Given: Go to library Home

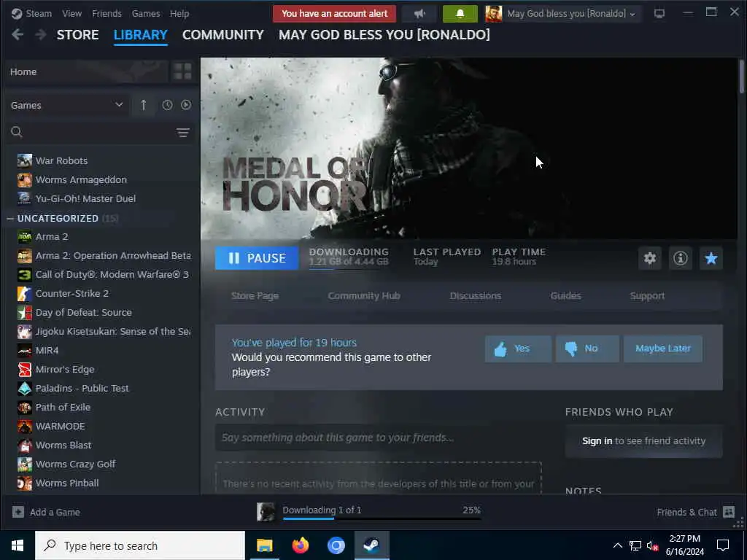Looking at the screenshot, I should click(x=86, y=72).
